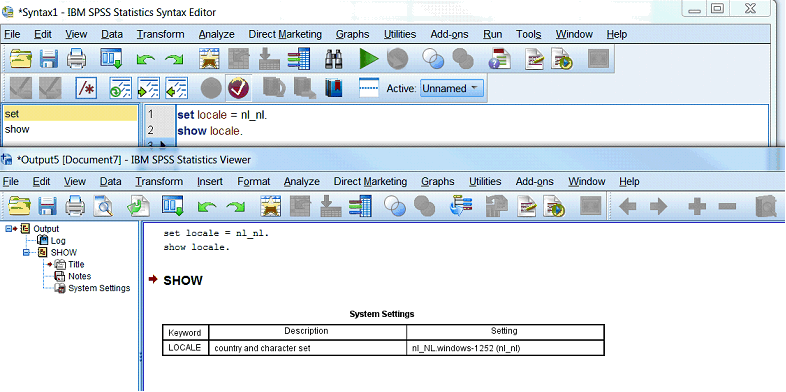Open the Active dataset dropdown showing Unnamed
The height and width of the screenshot is (392, 786).
pos(452,89)
